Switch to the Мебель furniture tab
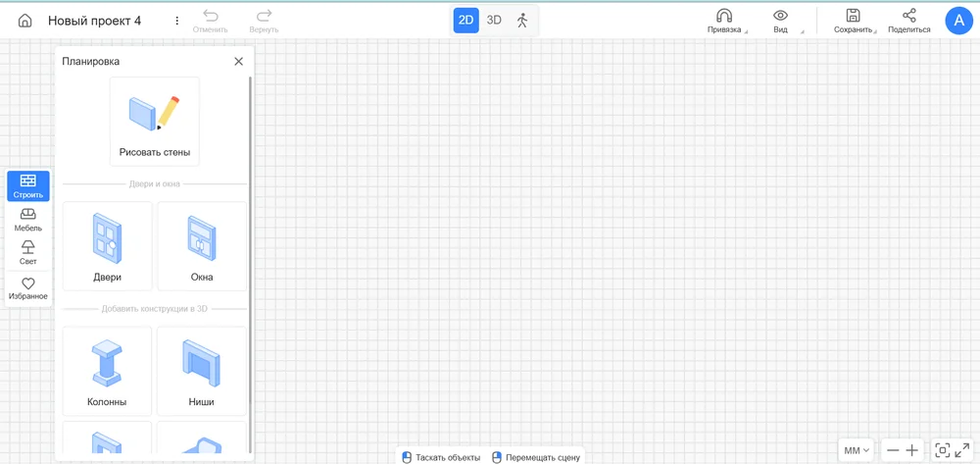This screenshot has height=464, width=980. [x=28, y=220]
